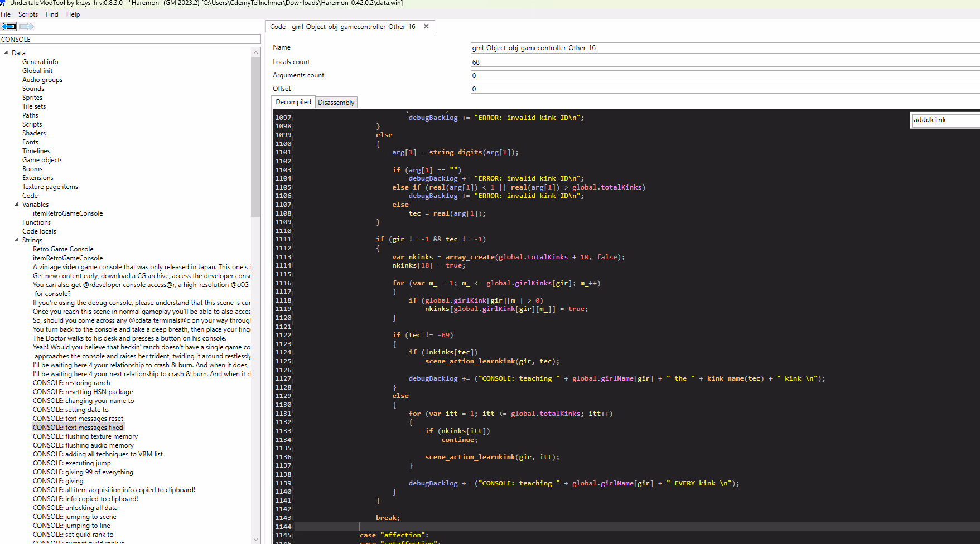
Task: Click the Name field with code entry name
Action: tap(724, 48)
